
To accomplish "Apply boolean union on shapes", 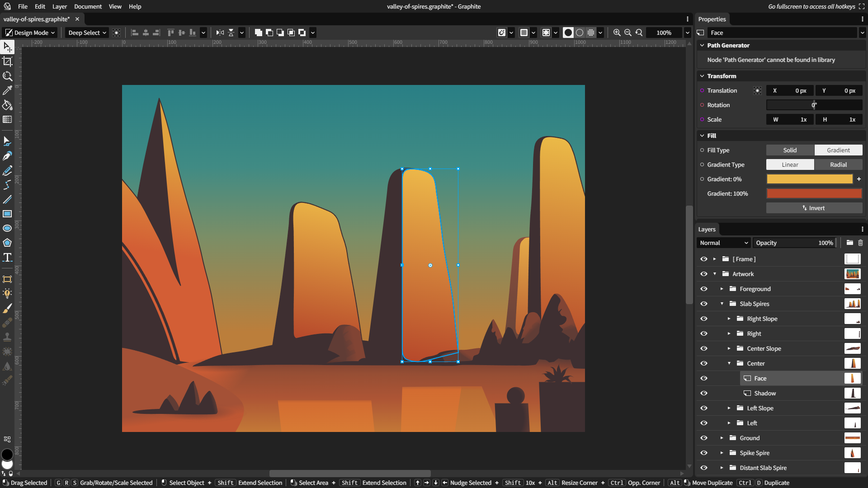I will click(258, 33).
